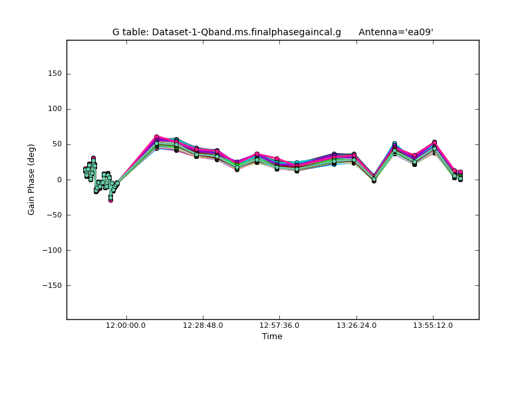This screenshot has width=532, height=399.
Task: Click the 13:55:12.0 time tick label
Action: coord(433,325)
